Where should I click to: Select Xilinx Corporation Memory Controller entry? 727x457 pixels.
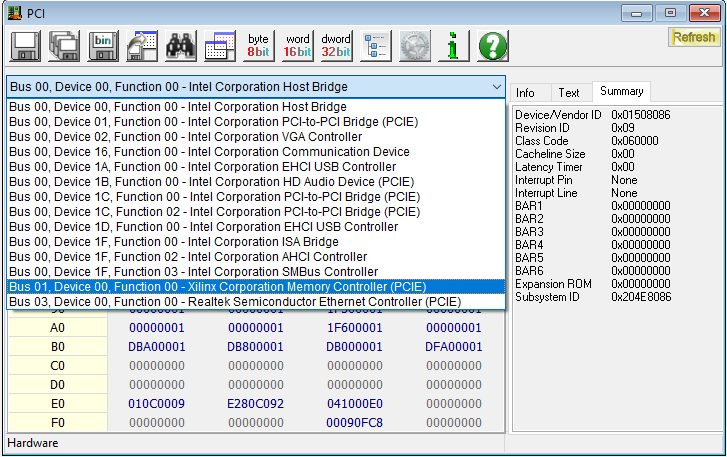click(217, 287)
